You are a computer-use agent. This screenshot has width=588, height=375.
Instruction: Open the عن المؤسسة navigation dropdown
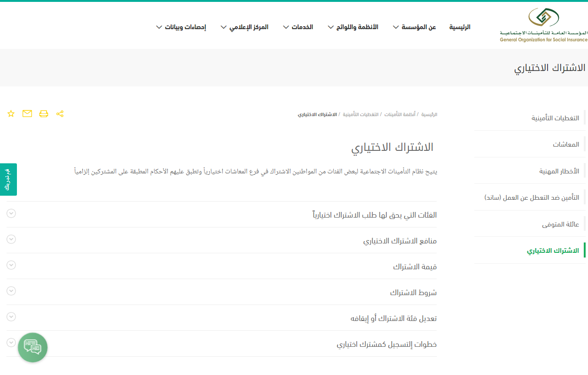414,27
